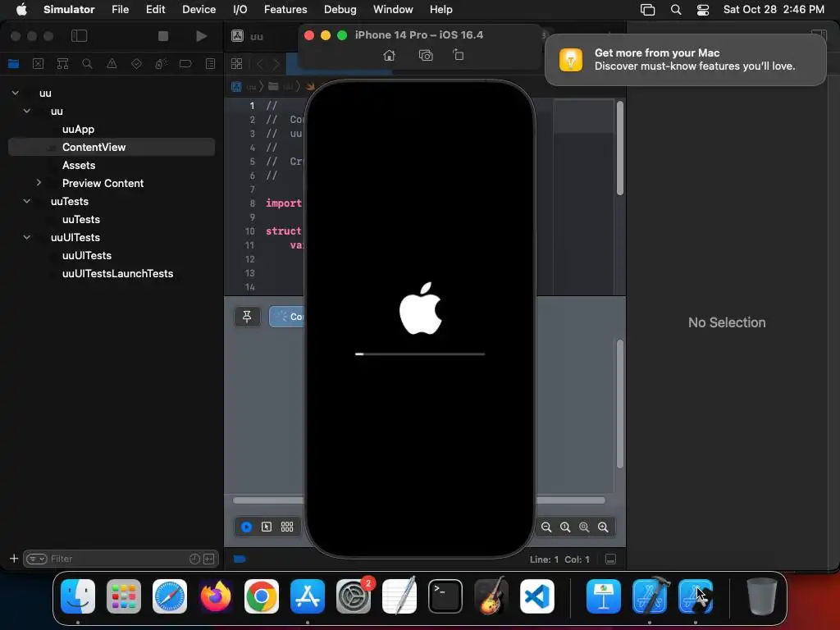Select uuApp file in navigator
Screen dimensions: 840x630
click(78, 129)
